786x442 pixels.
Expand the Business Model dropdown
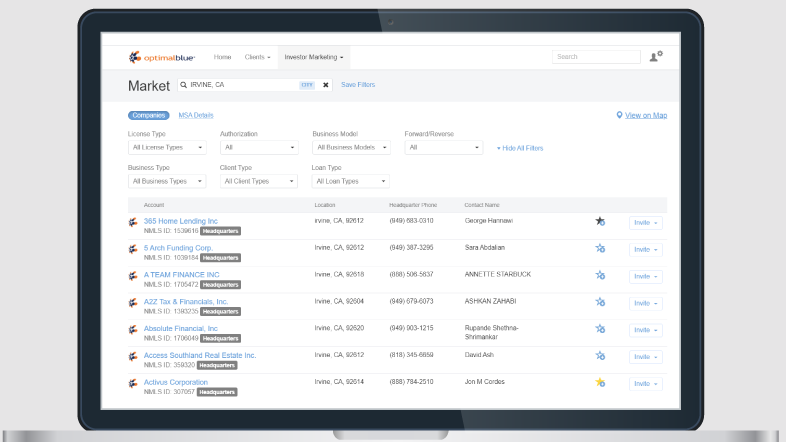[350, 147]
